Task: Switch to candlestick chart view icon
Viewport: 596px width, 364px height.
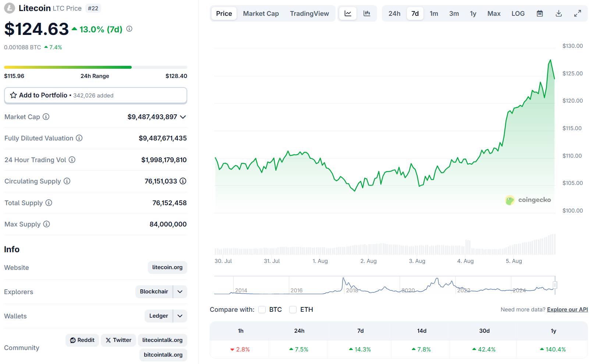Action: click(x=367, y=14)
